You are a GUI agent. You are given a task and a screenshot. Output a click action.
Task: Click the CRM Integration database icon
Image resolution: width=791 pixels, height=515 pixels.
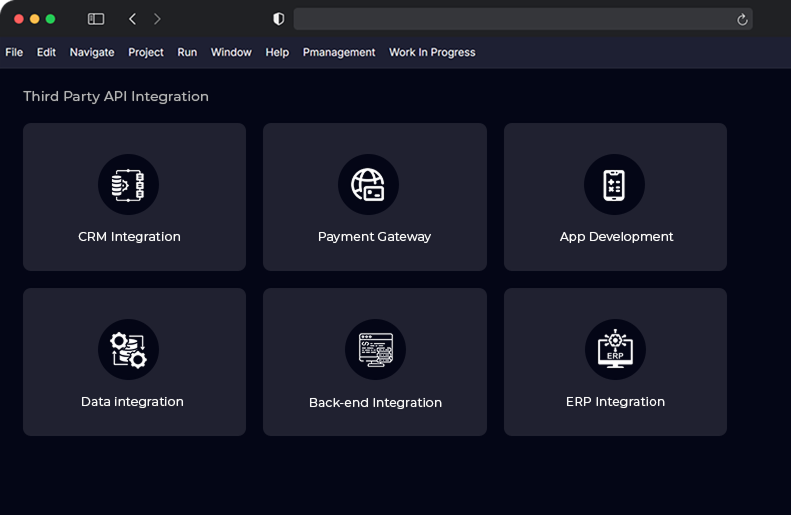(x=128, y=185)
